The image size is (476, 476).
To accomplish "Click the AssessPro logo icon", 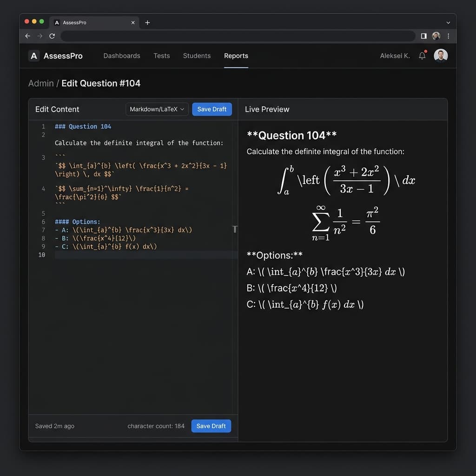I will click(34, 56).
